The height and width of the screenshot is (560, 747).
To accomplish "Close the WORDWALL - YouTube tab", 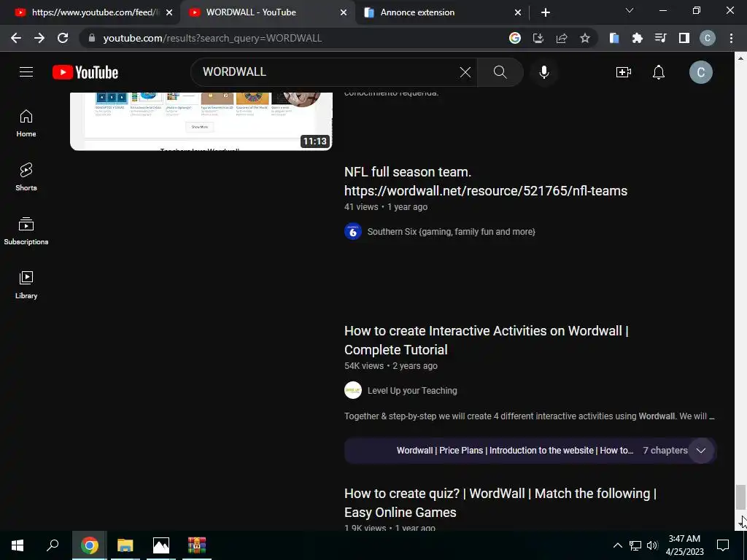I will pos(344,12).
